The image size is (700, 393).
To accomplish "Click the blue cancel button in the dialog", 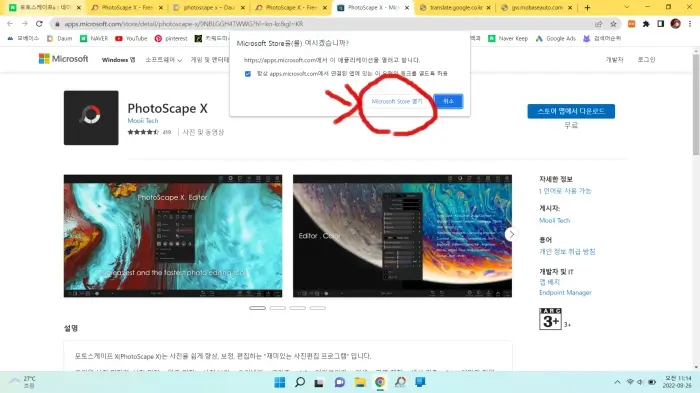I will [448, 101].
